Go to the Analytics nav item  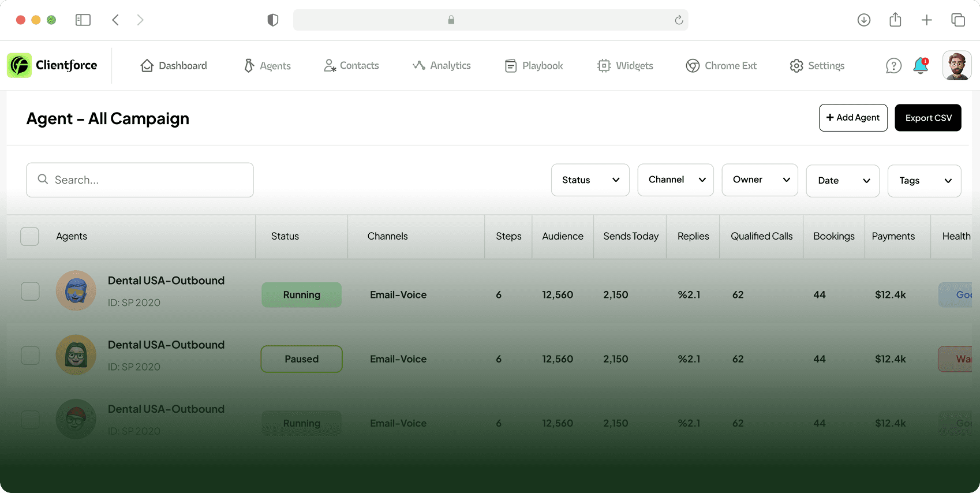(442, 66)
